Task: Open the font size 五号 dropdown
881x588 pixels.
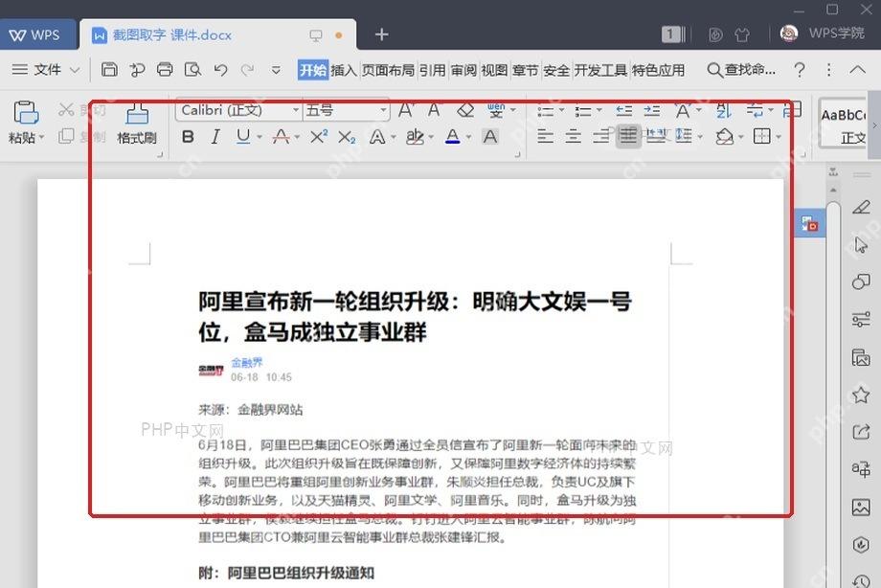Action: [x=383, y=110]
